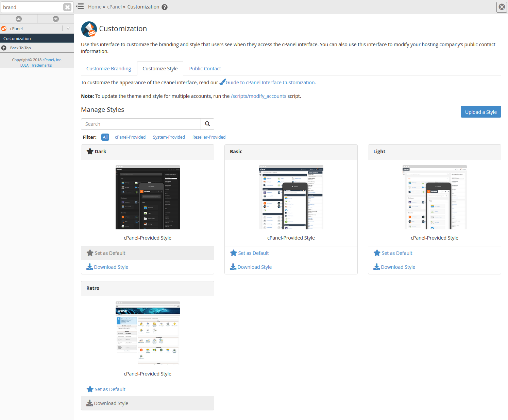Click the magnifier search button in Manage Styles
This screenshot has height=420, width=508.
pos(207,124)
